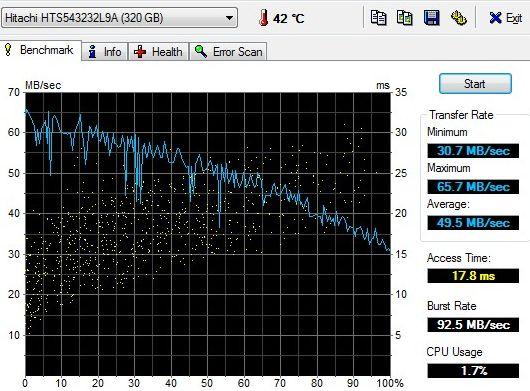Click the info icon on Info tab
This screenshot has width=530, height=391.
pos(92,52)
